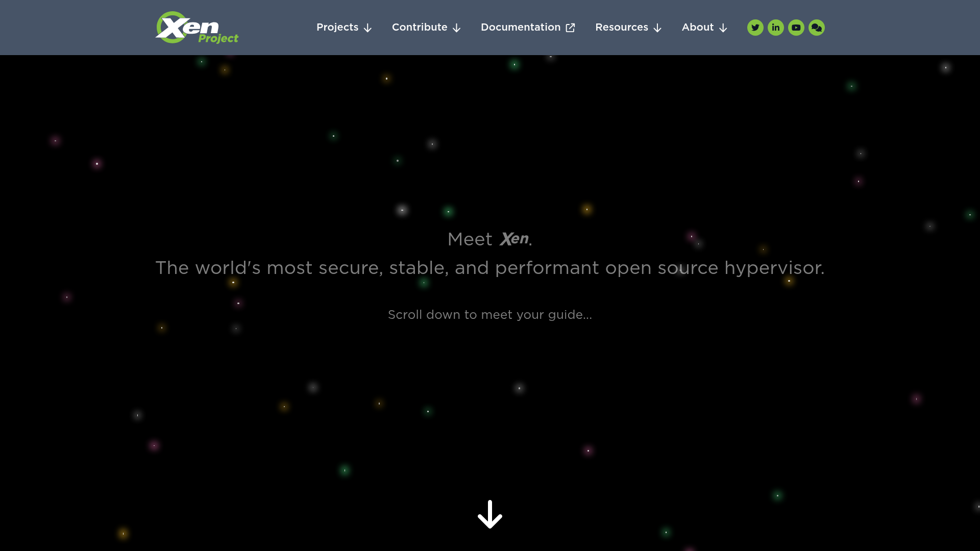
Task: Click 'Meet Xen.' heading text
Action: click(489, 239)
